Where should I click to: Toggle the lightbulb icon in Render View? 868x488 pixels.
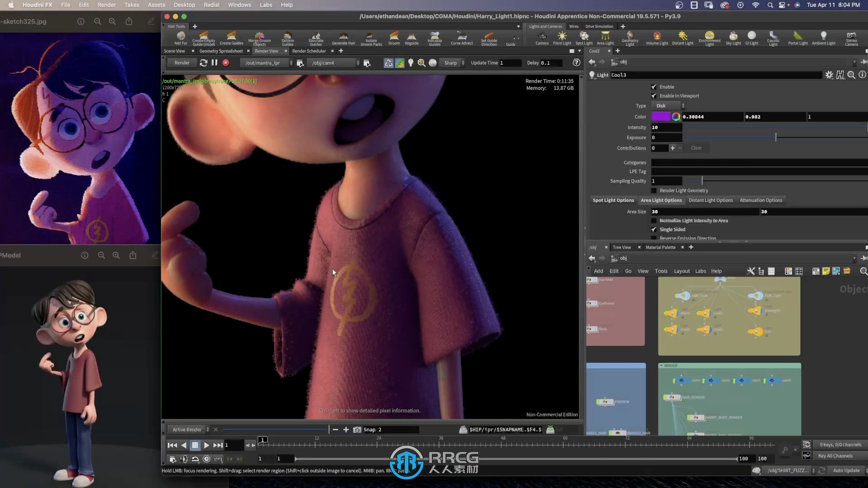tap(410, 63)
